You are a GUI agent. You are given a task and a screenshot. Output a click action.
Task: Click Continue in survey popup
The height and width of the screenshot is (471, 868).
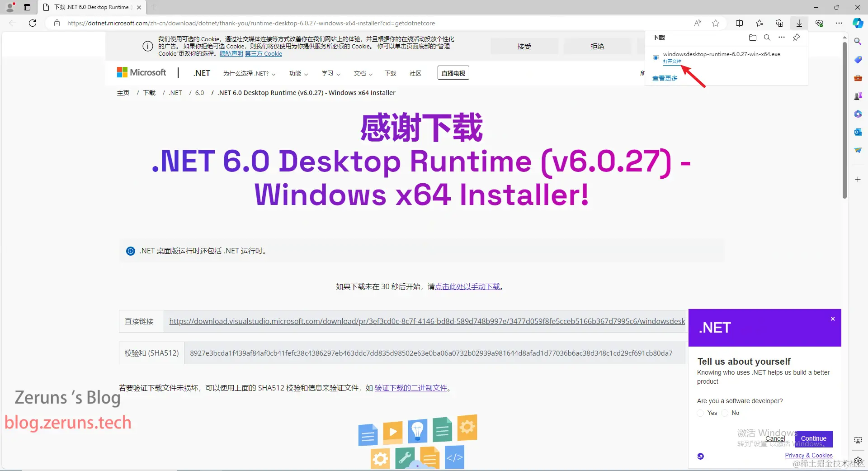(814, 438)
